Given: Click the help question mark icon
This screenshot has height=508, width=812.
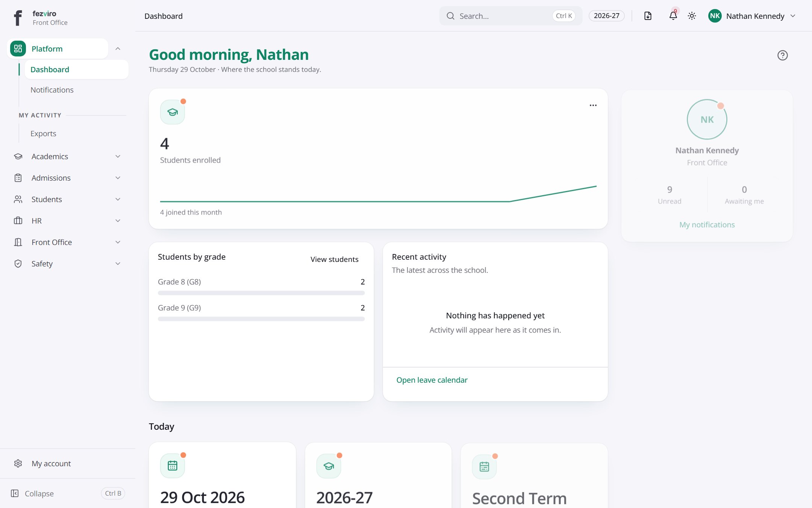Looking at the screenshot, I should point(782,55).
